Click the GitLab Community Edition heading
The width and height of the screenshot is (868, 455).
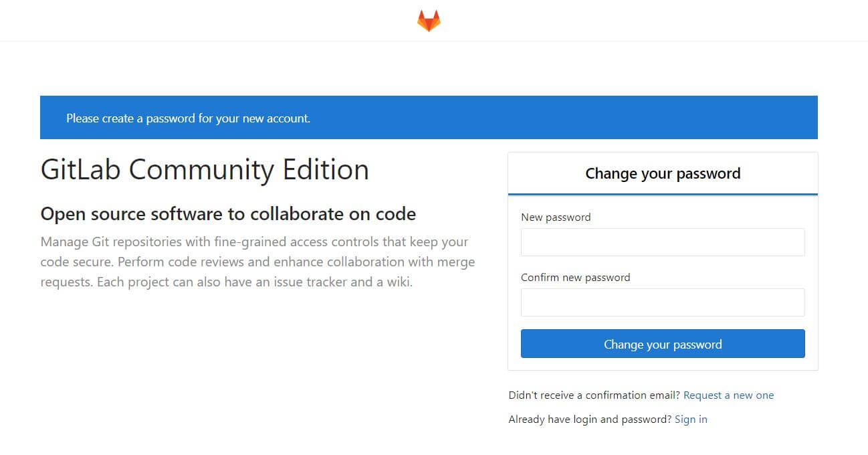[205, 169]
